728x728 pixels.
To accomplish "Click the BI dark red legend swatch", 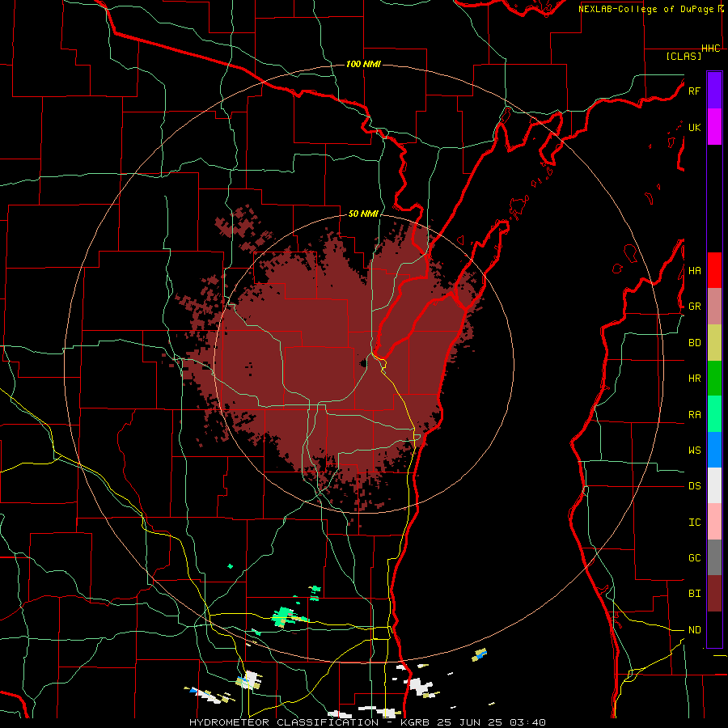I will click(714, 594).
